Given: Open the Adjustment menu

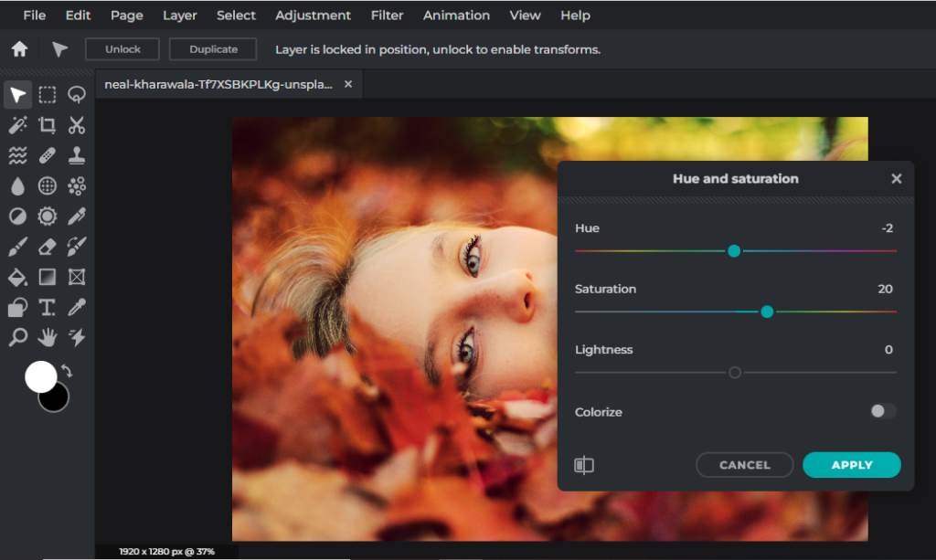Looking at the screenshot, I should click(313, 15).
